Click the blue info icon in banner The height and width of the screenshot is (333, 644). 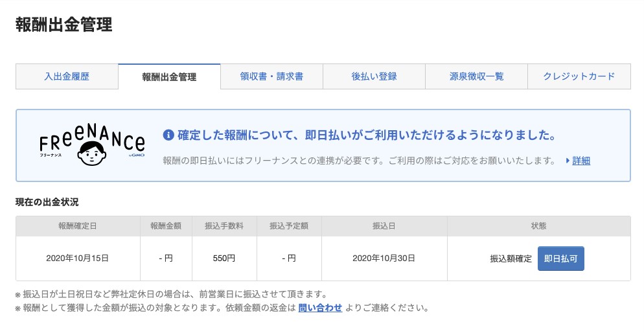168,135
